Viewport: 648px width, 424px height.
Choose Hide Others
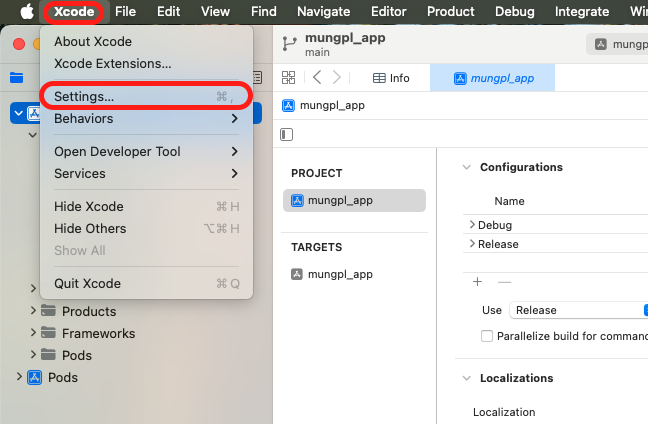click(146, 228)
